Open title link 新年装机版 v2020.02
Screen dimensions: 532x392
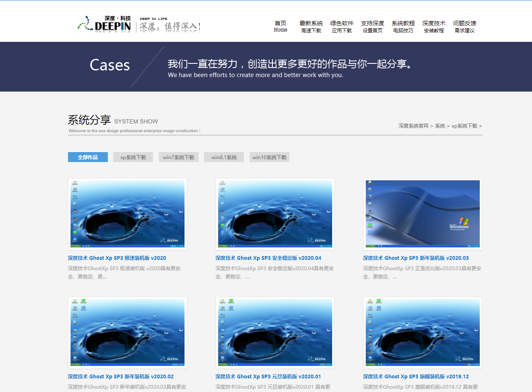click(x=121, y=377)
